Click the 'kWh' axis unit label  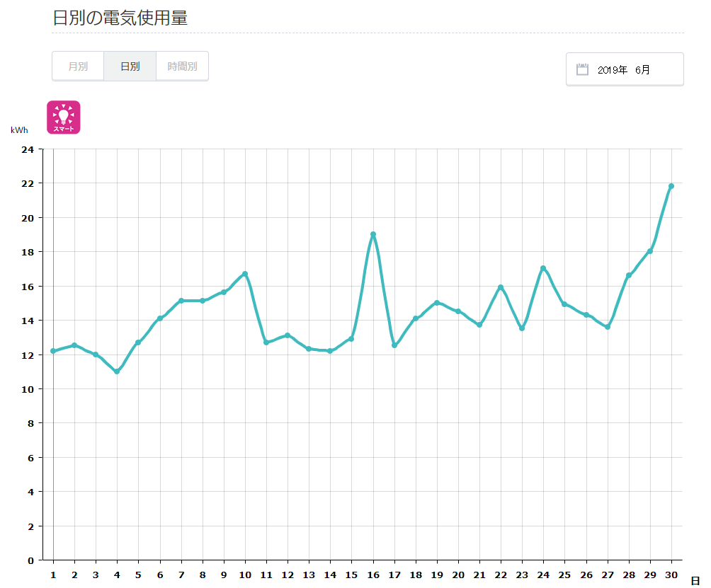pos(20,130)
